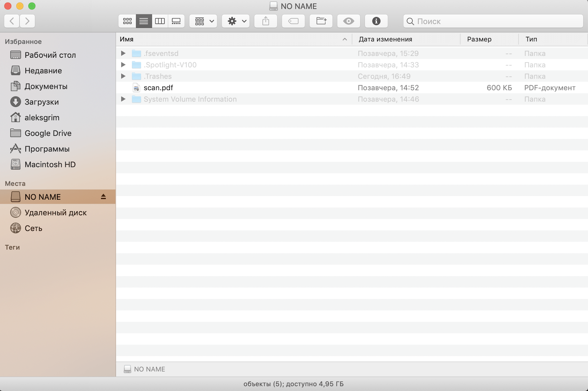Open Загрузки in the sidebar
The width and height of the screenshot is (588, 391).
42,102
